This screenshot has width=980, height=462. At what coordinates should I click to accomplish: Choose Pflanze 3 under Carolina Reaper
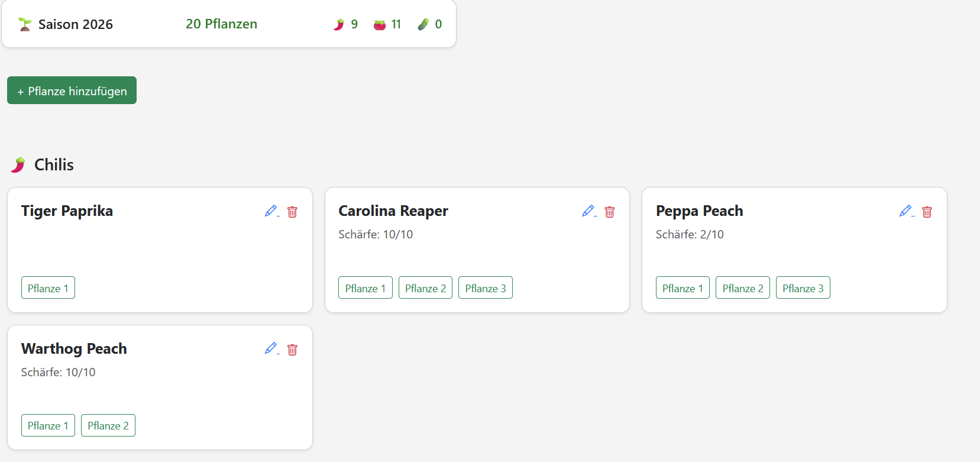click(486, 288)
